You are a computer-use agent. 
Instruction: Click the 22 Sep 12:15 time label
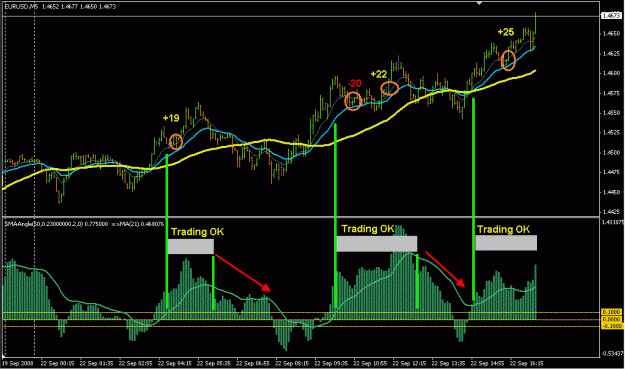pos(409,363)
